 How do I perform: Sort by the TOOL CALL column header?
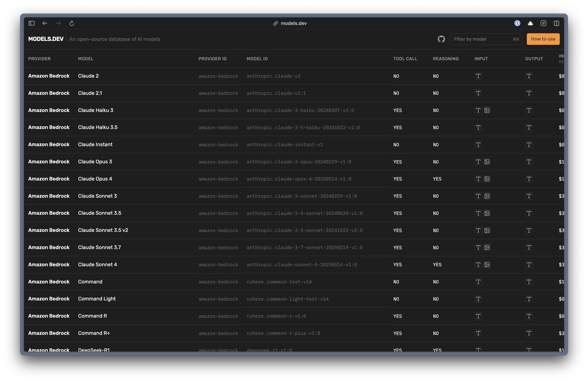pyautogui.click(x=405, y=59)
